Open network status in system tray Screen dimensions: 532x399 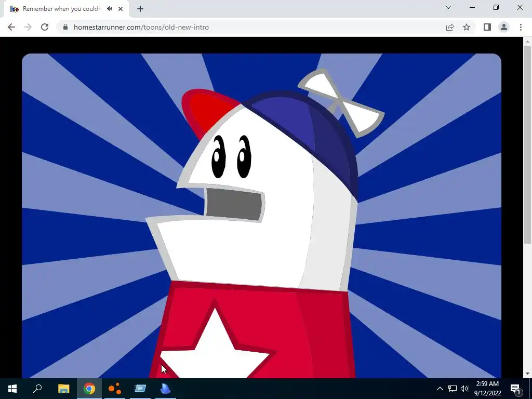453,389
